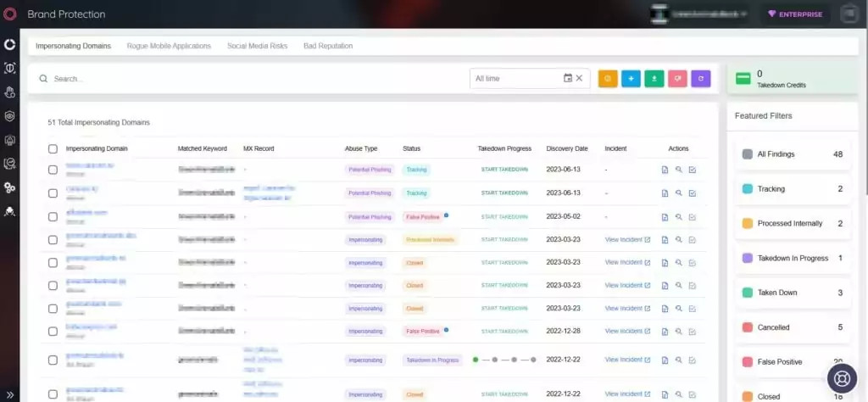Filter by Taken Down green swatch
Viewport: 868px width, 402px height.
748,293
